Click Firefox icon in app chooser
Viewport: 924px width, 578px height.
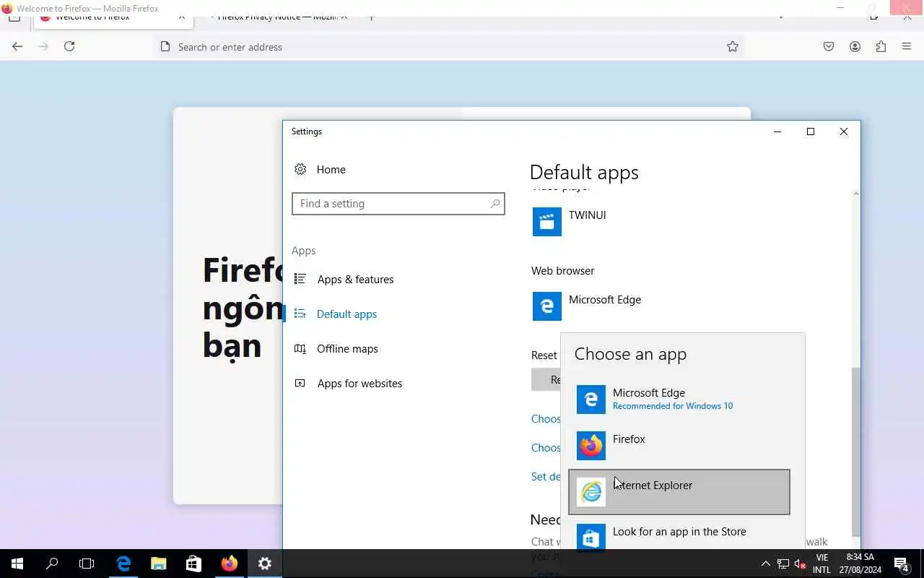(590, 446)
